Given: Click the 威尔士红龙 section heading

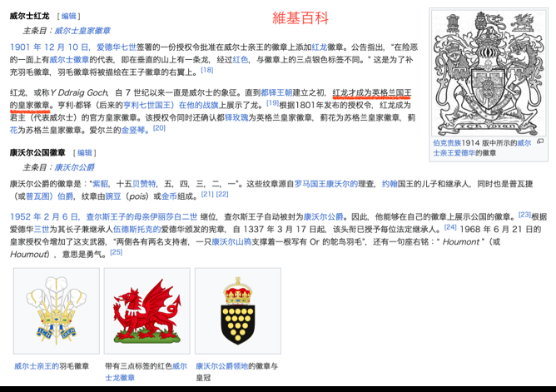Looking at the screenshot, I should point(30,16).
